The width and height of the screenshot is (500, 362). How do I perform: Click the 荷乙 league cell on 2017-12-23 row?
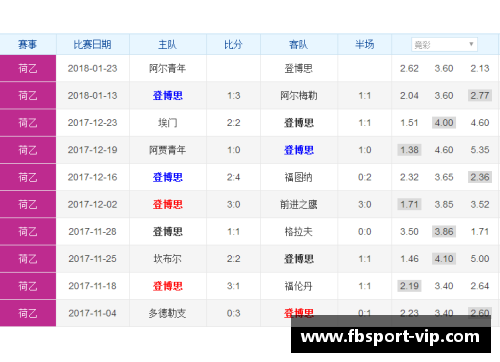tap(28, 123)
